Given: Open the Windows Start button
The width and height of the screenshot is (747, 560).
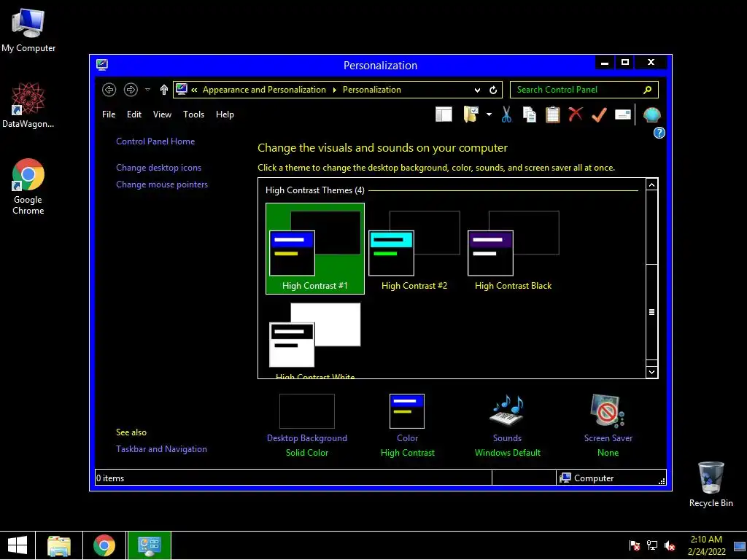Looking at the screenshot, I should (x=18, y=545).
